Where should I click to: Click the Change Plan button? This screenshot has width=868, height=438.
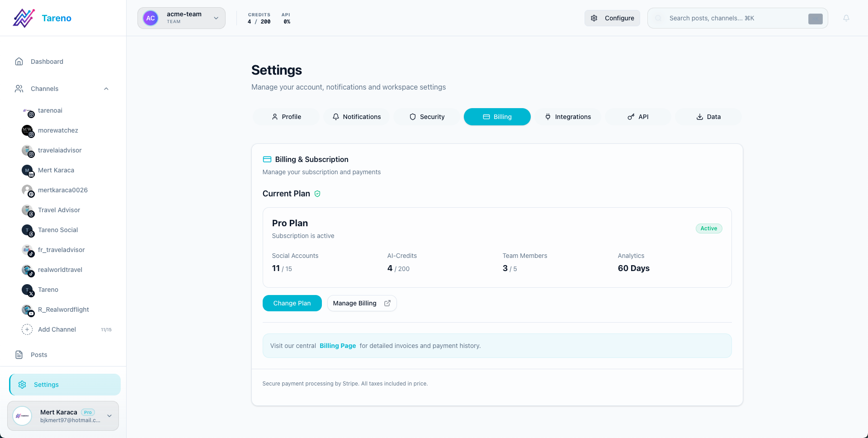(292, 303)
